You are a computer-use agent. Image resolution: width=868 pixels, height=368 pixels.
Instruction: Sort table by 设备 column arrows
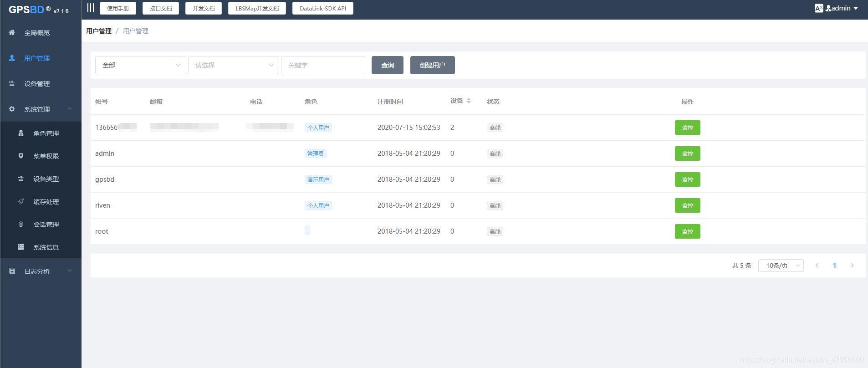coord(469,101)
